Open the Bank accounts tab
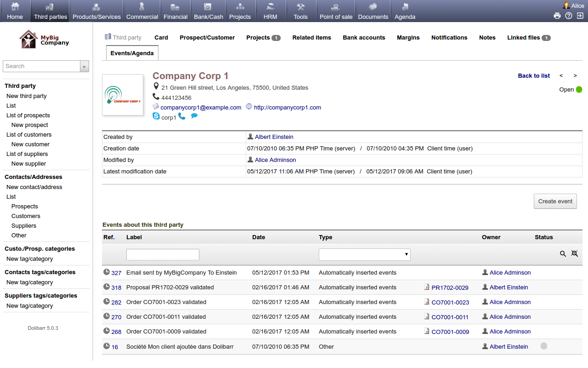The width and height of the screenshot is (588, 368). [364, 38]
